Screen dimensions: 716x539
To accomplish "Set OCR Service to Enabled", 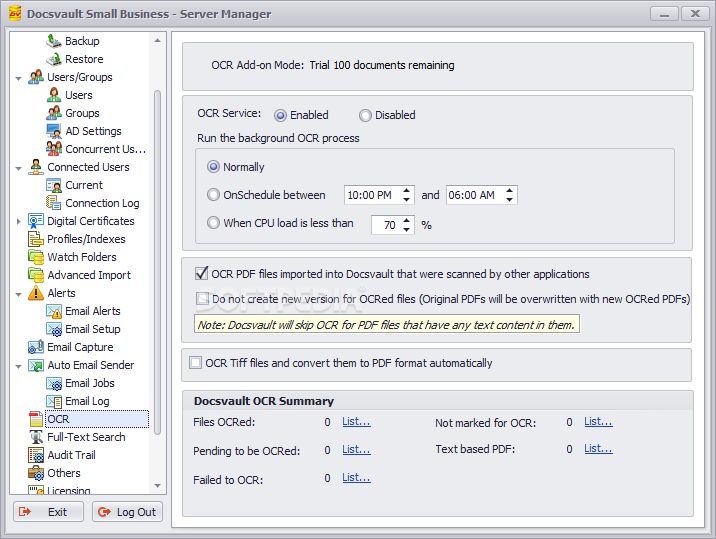I will coord(280,115).
